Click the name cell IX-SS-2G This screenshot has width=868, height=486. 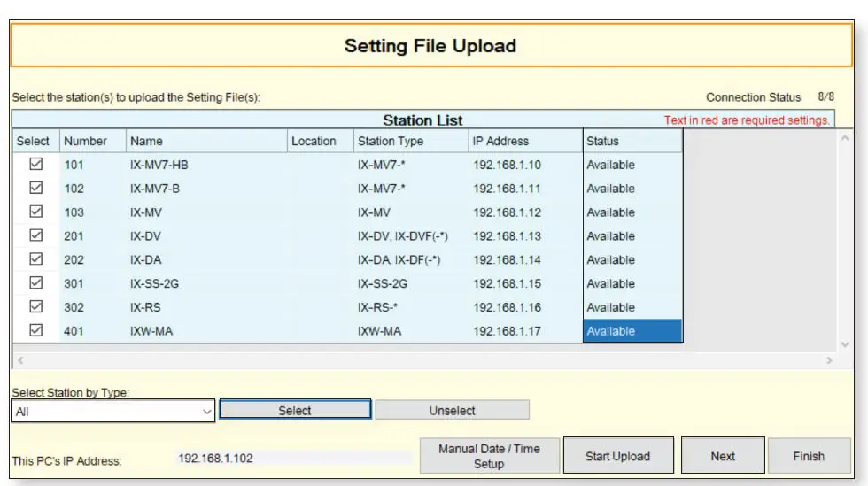tap(154, 284)
